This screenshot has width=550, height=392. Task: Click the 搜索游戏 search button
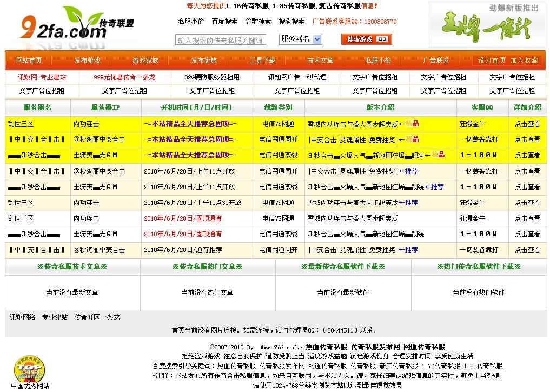coord(360,39)
